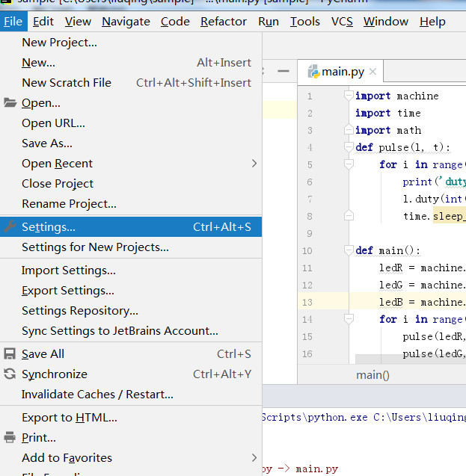Click 'import time' code on line 2

click(388, 113)
